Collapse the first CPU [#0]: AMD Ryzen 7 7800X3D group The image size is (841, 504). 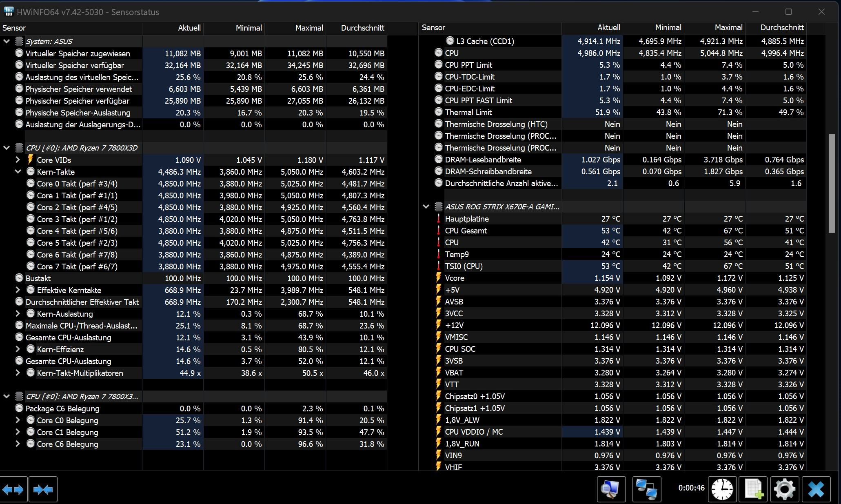(x=7, y=148)
